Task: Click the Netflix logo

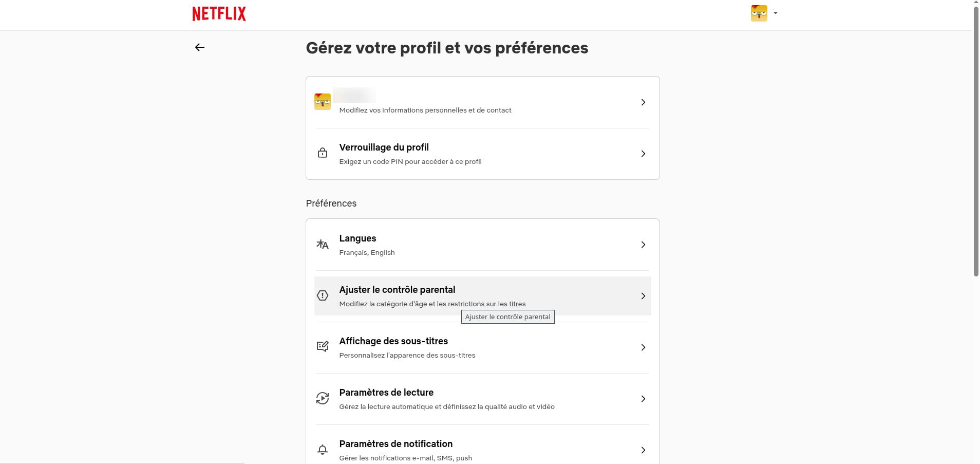Action: coord(218,13)
